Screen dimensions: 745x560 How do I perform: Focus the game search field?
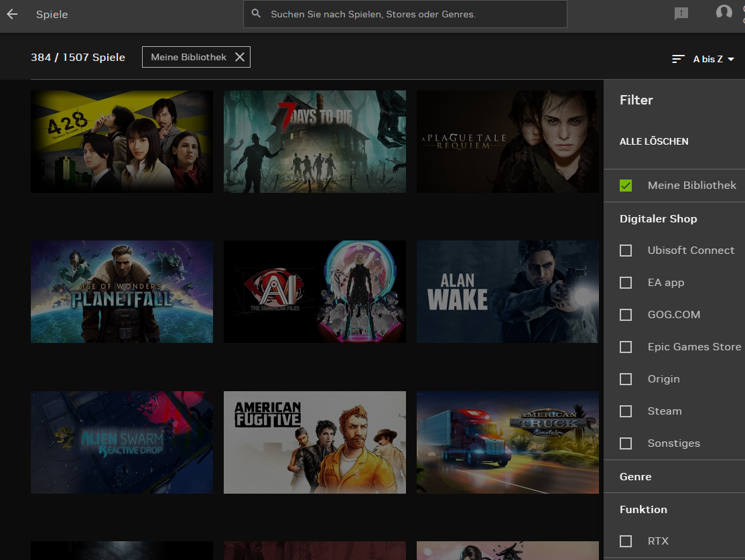[x=405, y=14]
